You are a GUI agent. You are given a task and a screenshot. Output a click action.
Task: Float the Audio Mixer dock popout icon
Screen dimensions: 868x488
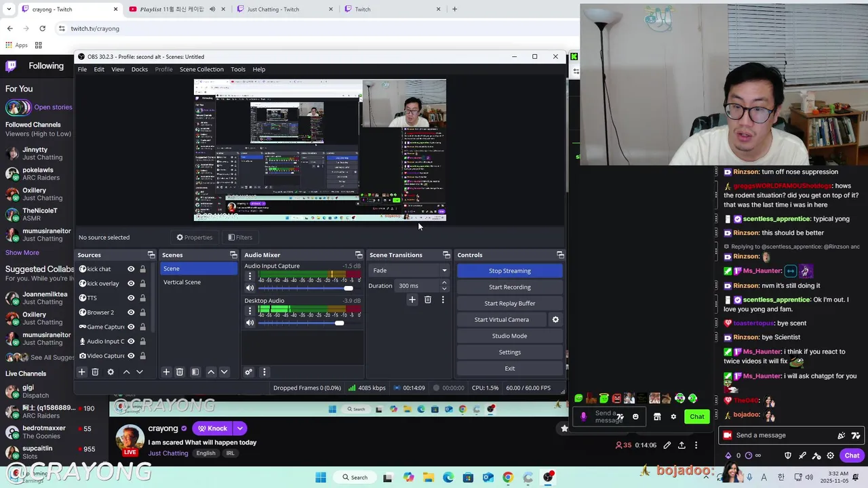[x=359, y=255]
